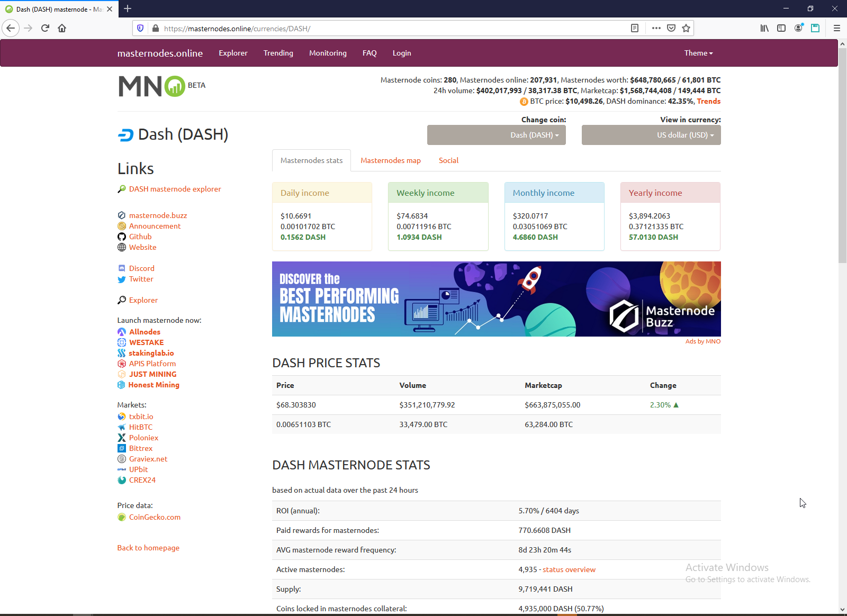This screenshot has width=847, height=616.
Task: Click the Discord icon in Links
Action: coord(122,268)
